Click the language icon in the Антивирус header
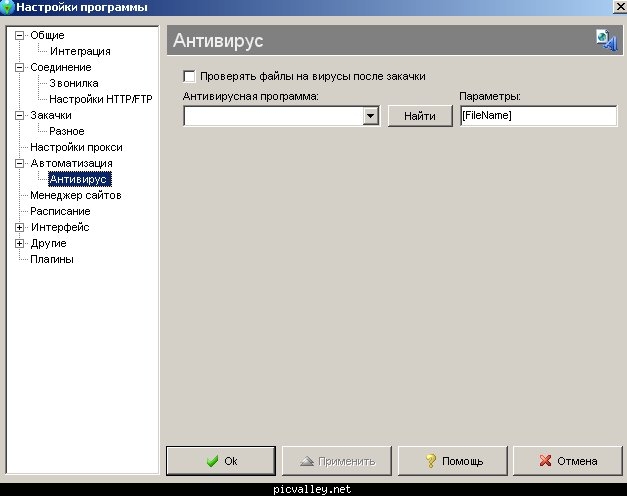627x496 pixels. pyautogui.click(x=607, y=40)
